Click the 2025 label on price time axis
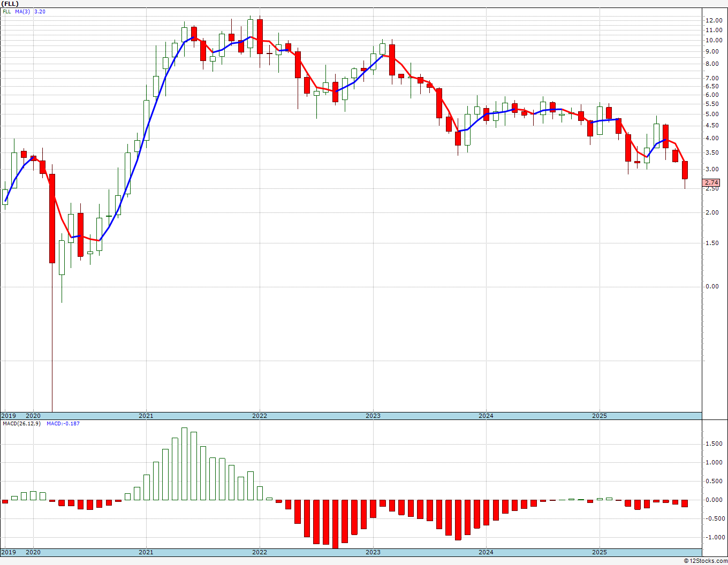728x565 pixels. [600, 416]
